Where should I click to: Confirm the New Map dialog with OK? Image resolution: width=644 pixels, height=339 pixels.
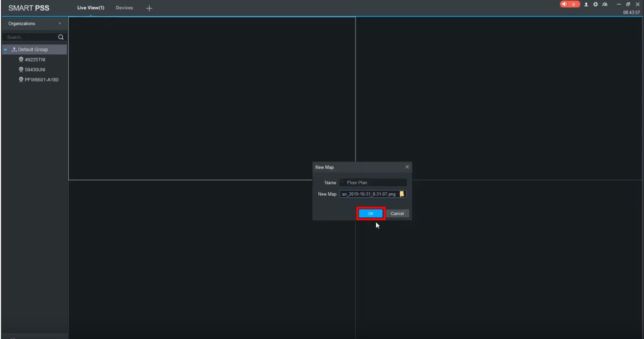[371, 213]
